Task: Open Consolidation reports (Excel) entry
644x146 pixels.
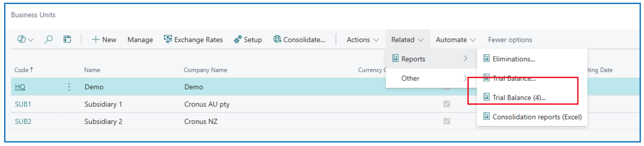Action: [537, 117]
